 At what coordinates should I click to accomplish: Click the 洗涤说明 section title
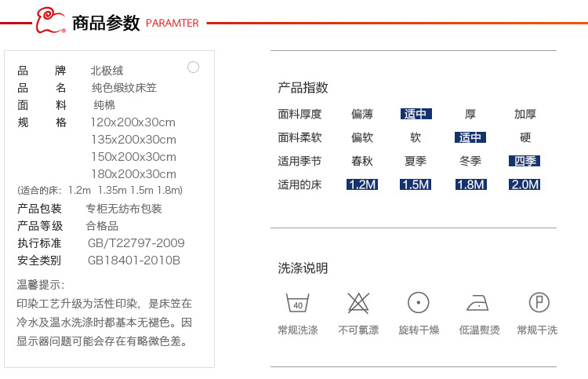coord(303,268)
